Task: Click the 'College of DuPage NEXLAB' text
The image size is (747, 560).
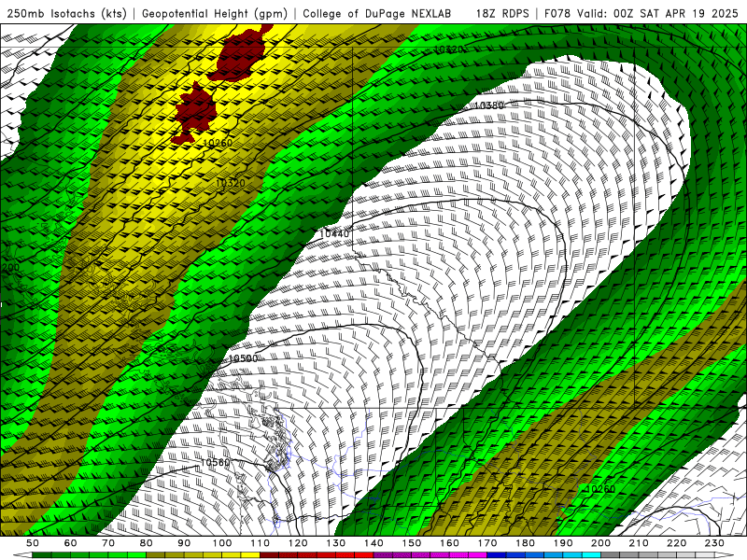Action: 377,13
